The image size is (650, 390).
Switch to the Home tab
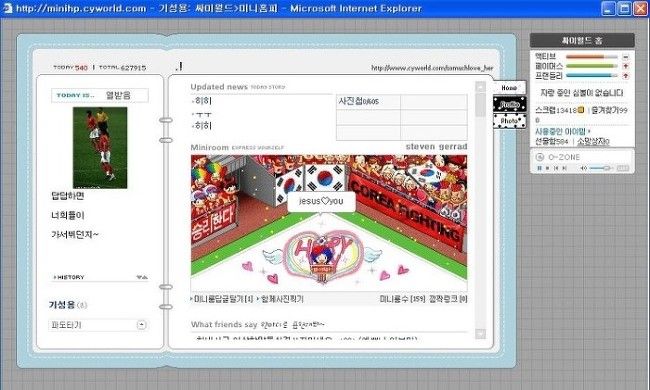(x=509, y=88)
